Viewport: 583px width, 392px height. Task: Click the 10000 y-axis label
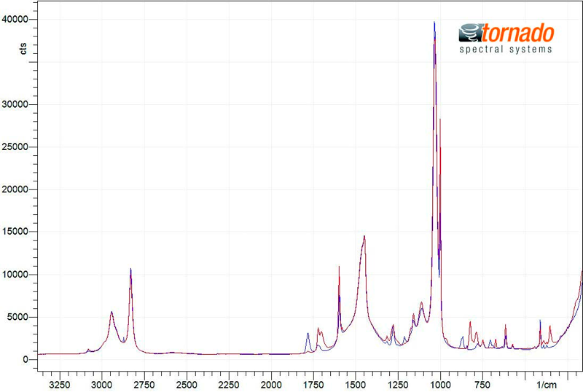[x=15, y=275]
